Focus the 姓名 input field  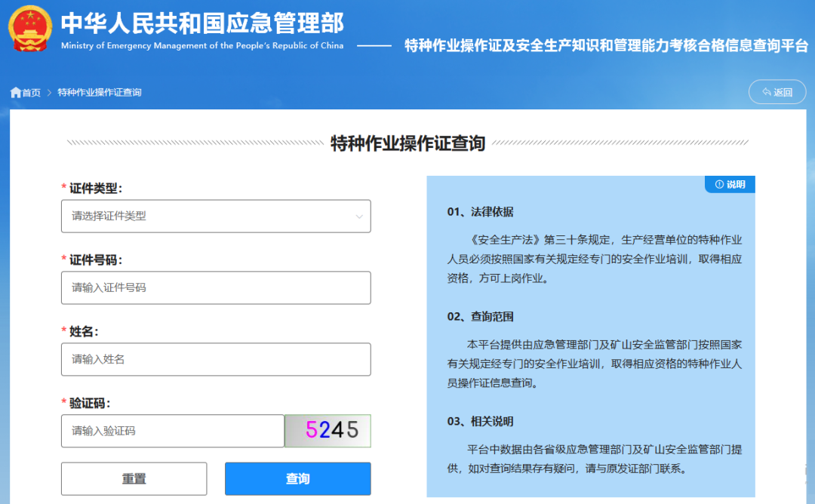(216, 359)
